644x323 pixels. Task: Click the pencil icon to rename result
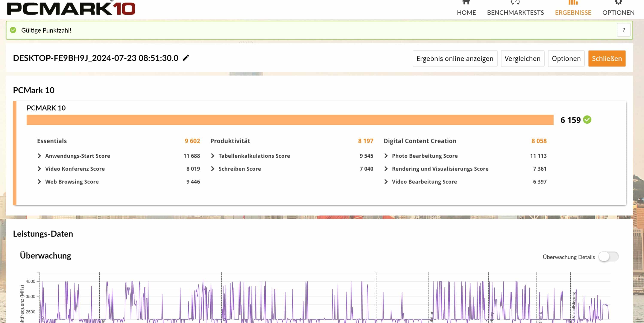186,58
